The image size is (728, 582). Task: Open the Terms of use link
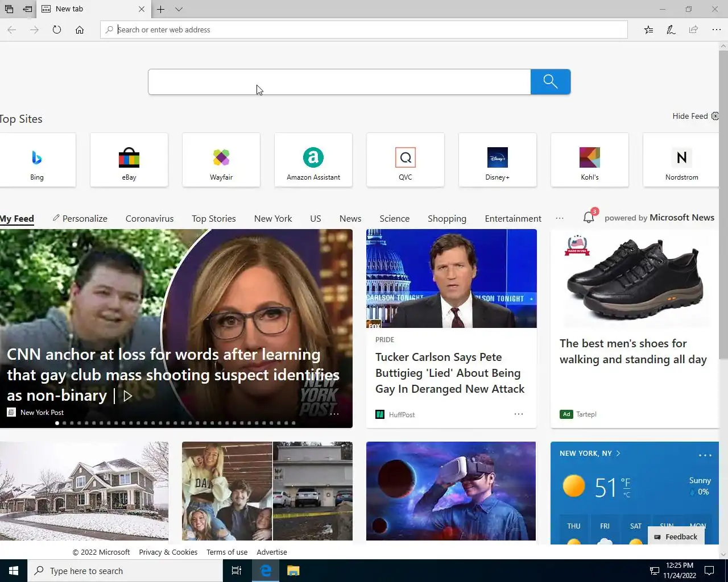tap(227, 552)
